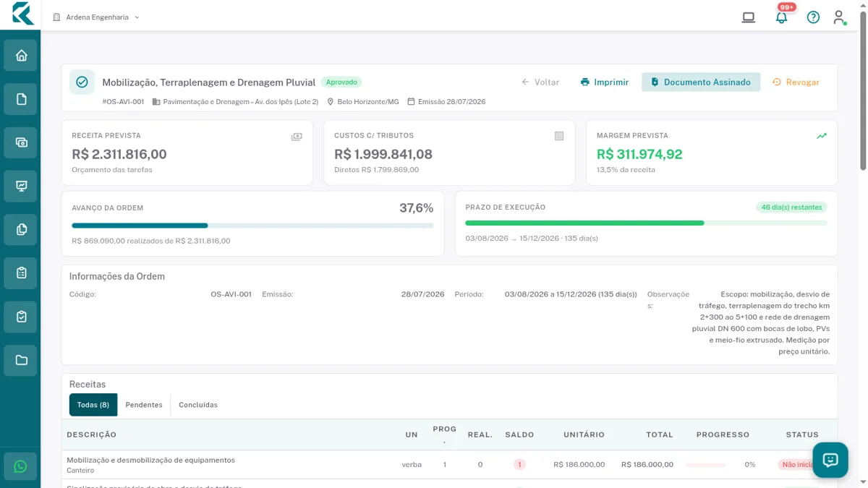Image resolution: width=868 pixels, height=488 pixels.
Task: Click the Diretos R$ 1.799.869,00 subtext
Action: coord(376,170)
